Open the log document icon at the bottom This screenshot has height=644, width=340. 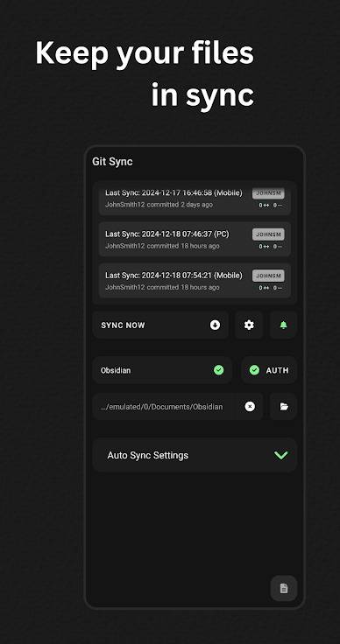pos(284,588)
